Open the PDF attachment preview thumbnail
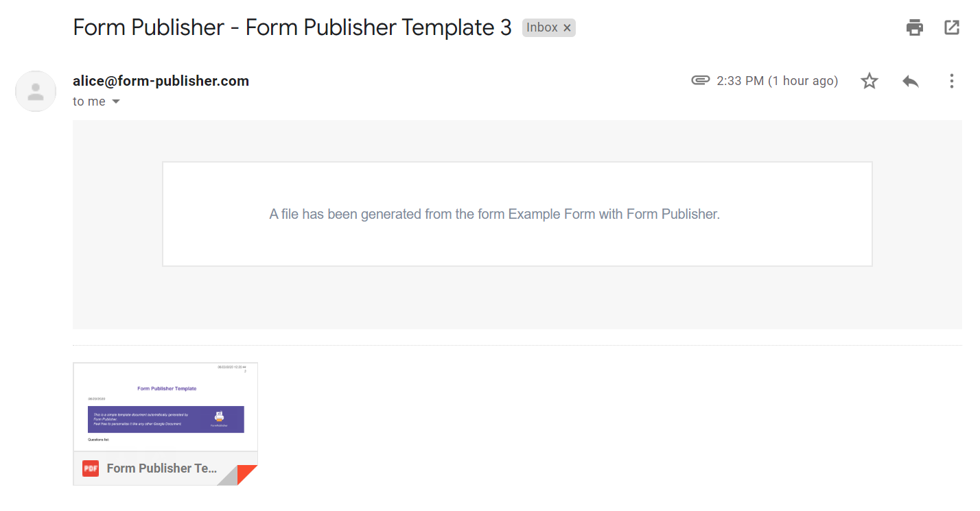The image size is (980, 511). 165,407
